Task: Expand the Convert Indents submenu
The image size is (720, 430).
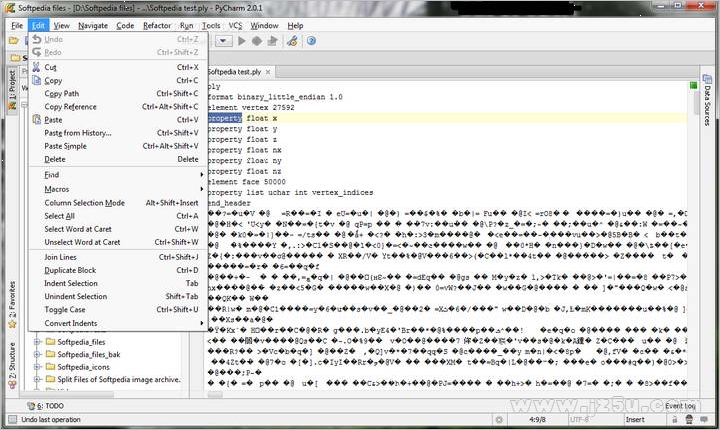Action: click(118, 323)
